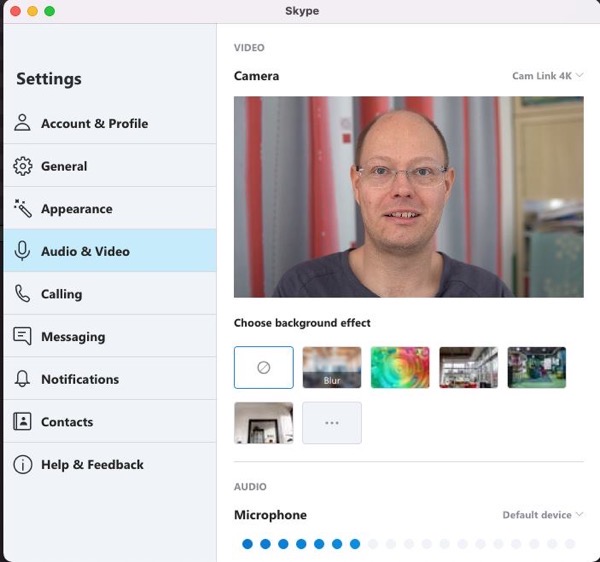Choose the colorful swirl background
Viewport: 600px width, 562px height.
400,367
